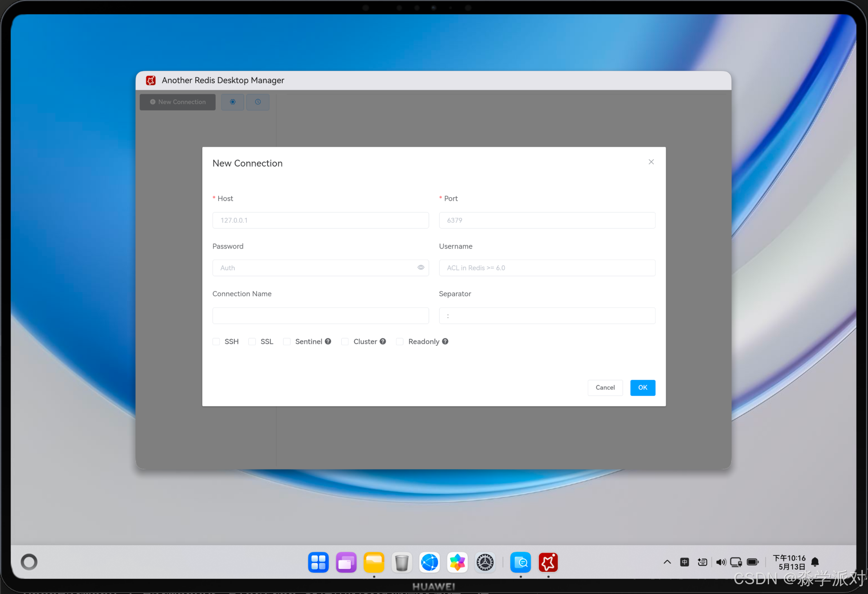The width and height of the screenshot is (868, 594).
Task: Focus the Separator input field
Action: click(547, 316)
